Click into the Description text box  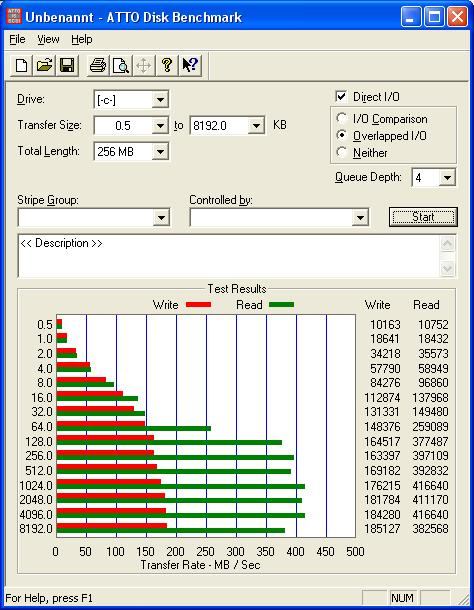229,256
